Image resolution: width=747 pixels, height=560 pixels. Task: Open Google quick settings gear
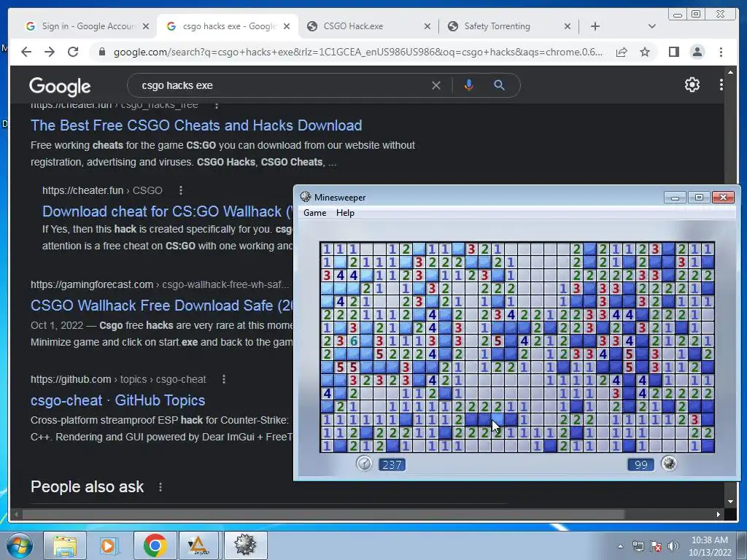tap(692, 85)
